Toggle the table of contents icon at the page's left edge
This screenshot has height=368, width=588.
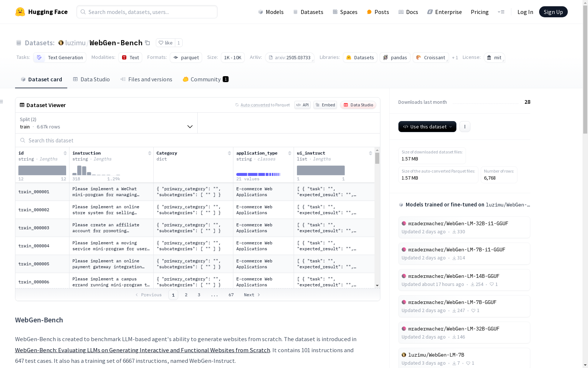(2, 102)
